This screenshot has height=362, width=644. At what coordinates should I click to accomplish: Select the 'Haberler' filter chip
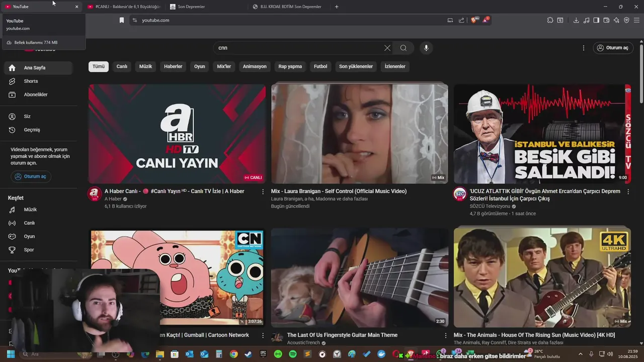173,66
